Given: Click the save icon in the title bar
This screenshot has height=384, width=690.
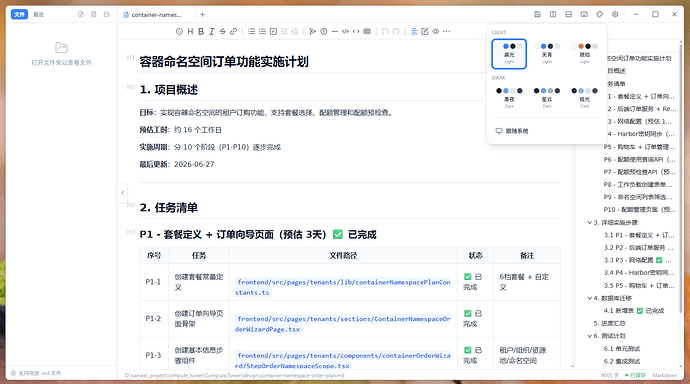Looking at the screenshot, I should pos(537,14).
